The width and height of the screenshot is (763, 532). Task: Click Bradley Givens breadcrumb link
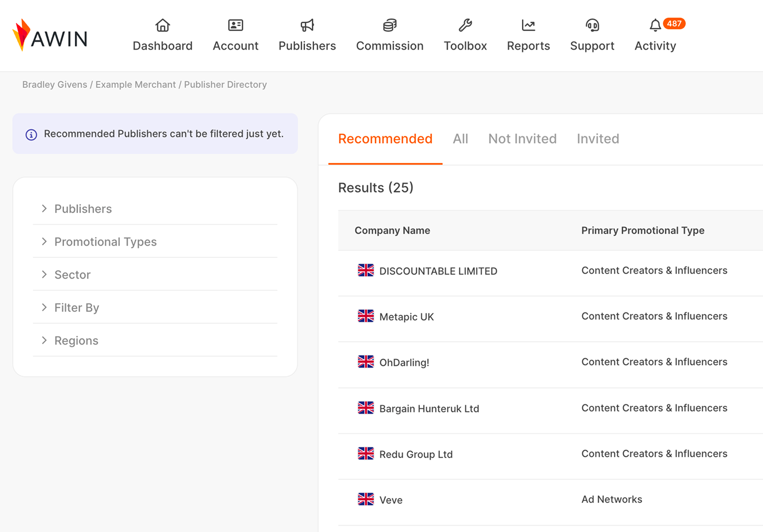pyautogui.click(x=55, y=84)
